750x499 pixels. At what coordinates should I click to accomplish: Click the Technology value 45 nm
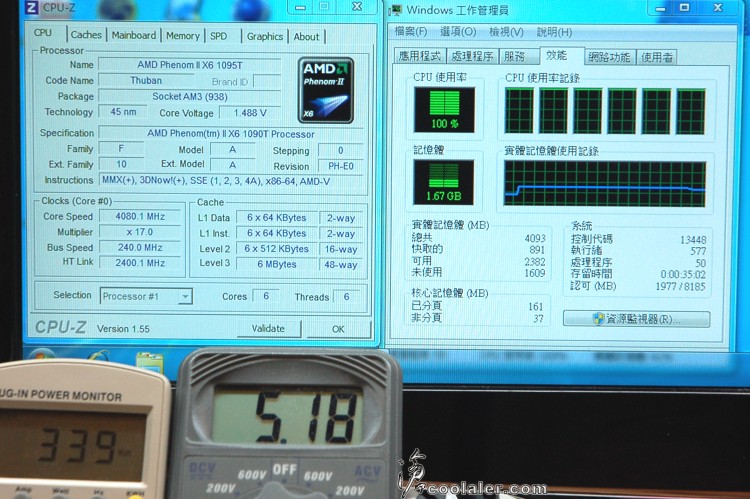click(123, 112)
